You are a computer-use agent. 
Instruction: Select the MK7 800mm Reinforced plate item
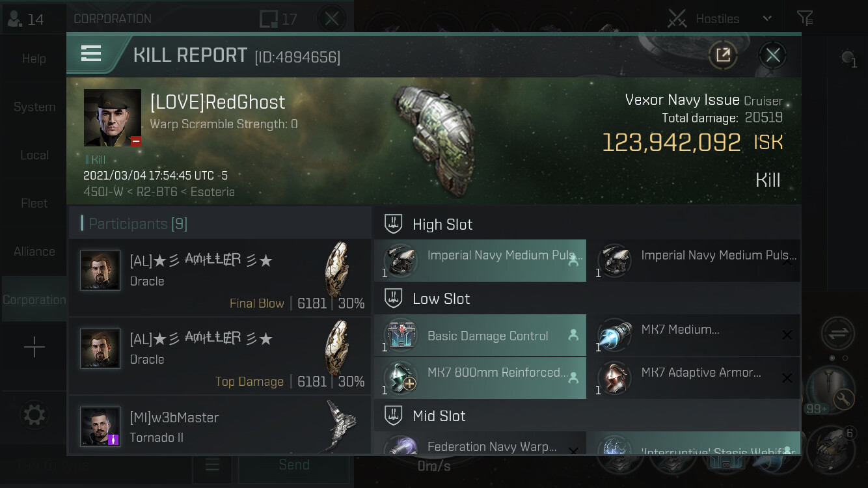pos(480,378)
